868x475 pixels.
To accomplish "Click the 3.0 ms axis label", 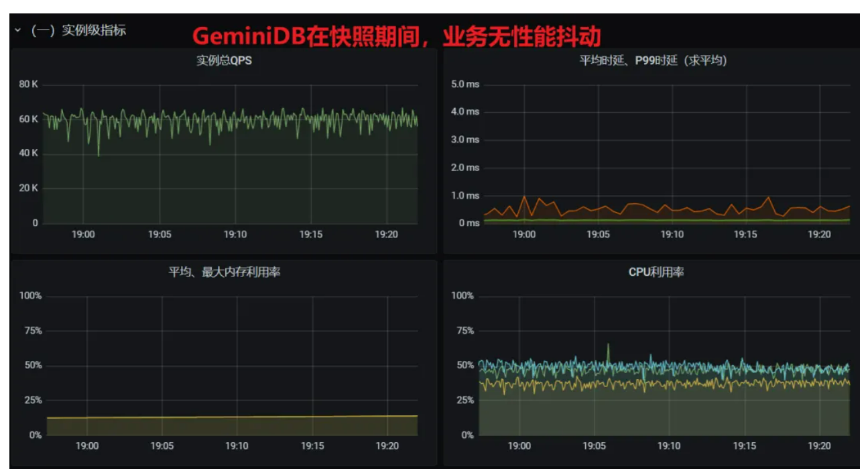I will coord(465,140).
